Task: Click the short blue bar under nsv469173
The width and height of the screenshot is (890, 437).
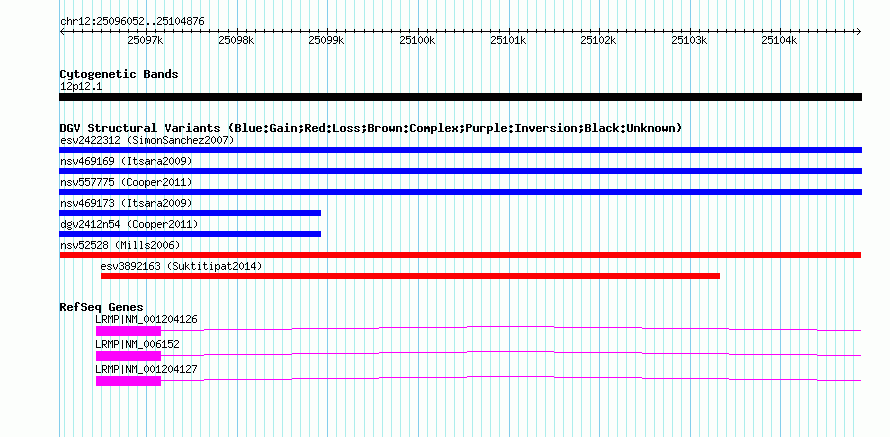Action: [190, 213]
